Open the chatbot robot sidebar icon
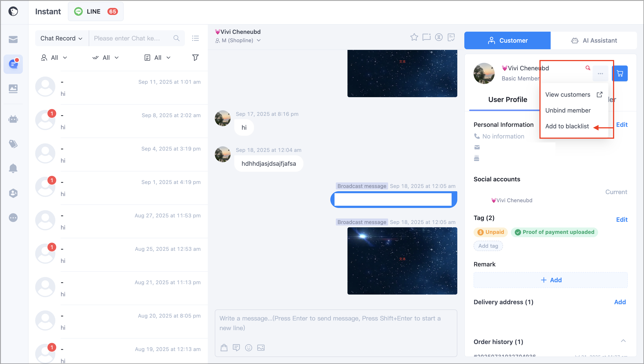644x364 pixels. click(13, 119)
